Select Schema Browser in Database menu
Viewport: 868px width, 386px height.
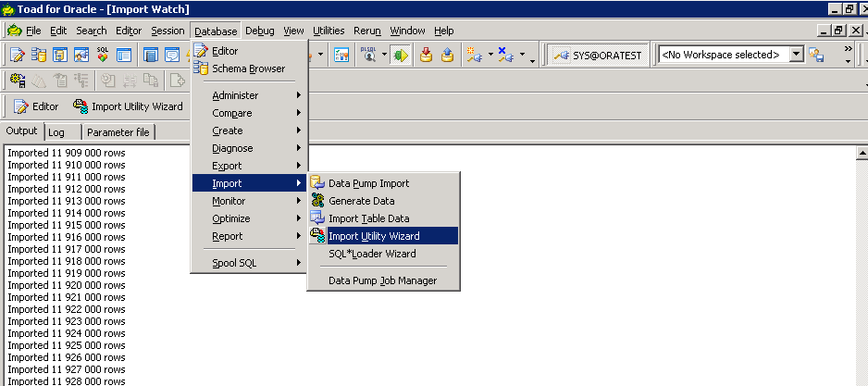click(248, 68)
